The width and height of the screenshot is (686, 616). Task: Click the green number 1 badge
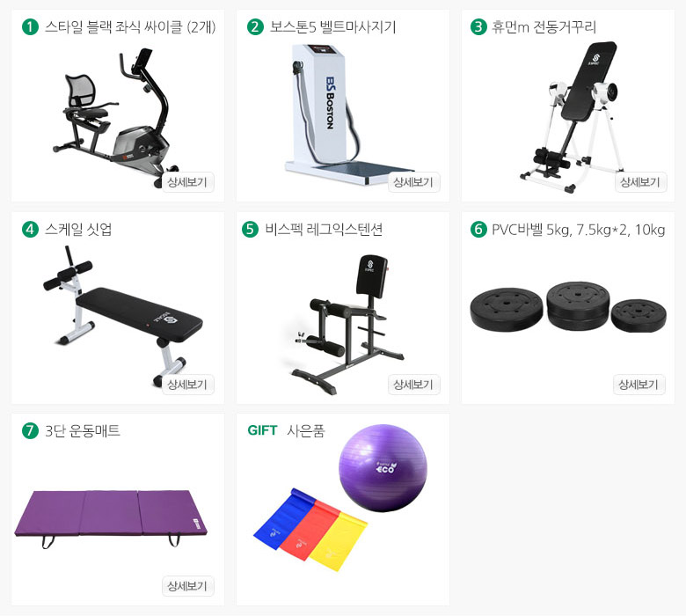[x=30, y=27]
